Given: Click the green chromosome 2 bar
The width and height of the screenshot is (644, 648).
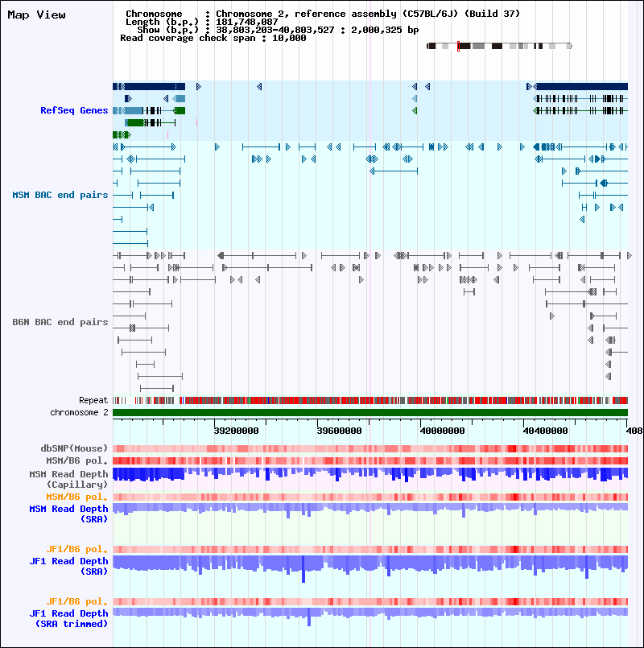Looking at the screenshot, I should tap(370, 412).
